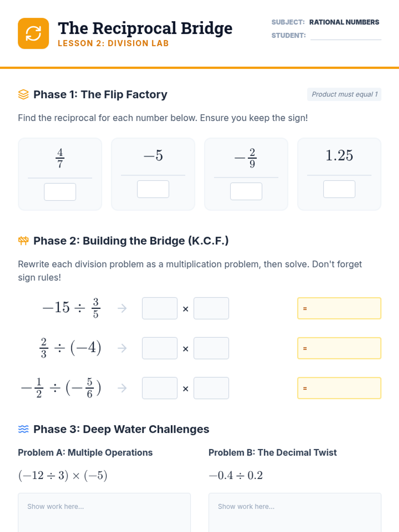
Task: Click the Phase 1 layers icon
Action: (x=23, y=94)
